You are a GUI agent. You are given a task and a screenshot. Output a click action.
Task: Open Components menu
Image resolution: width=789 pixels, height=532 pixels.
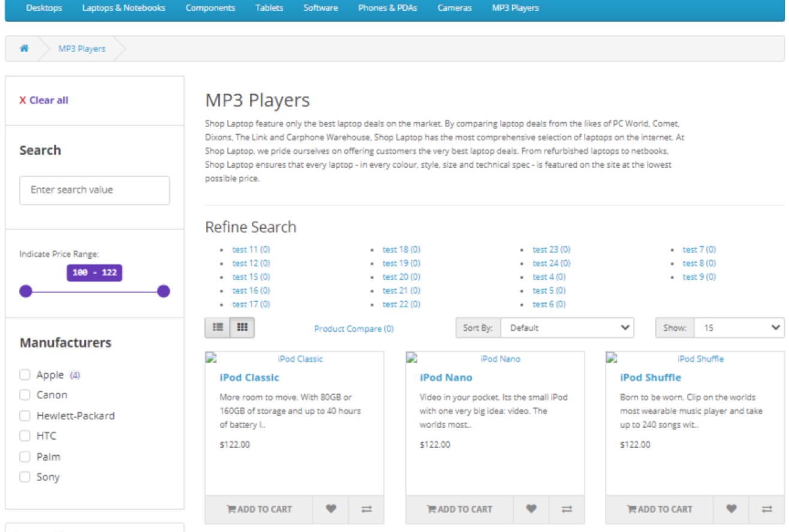[x=210, y=8]
